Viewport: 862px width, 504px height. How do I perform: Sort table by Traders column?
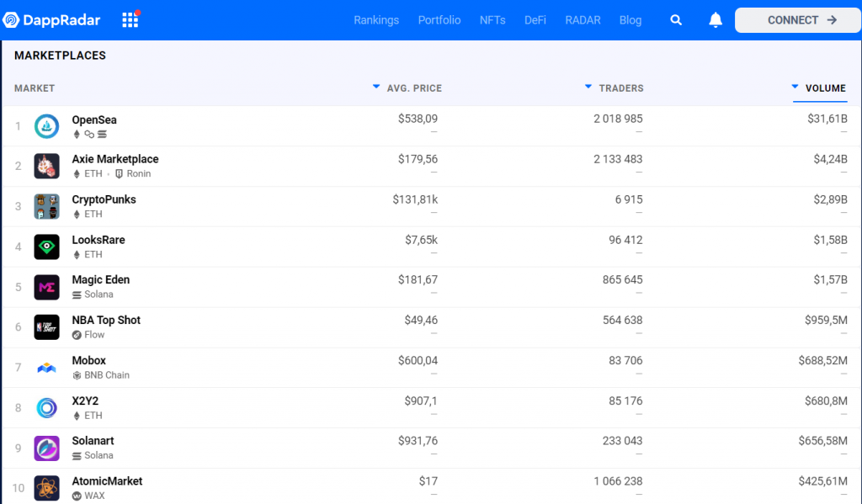[620, 88]
